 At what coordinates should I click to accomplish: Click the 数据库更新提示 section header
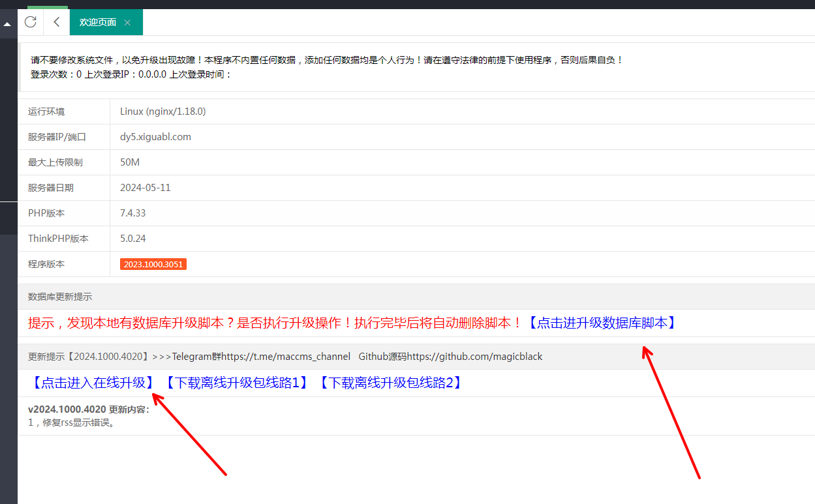60,297
